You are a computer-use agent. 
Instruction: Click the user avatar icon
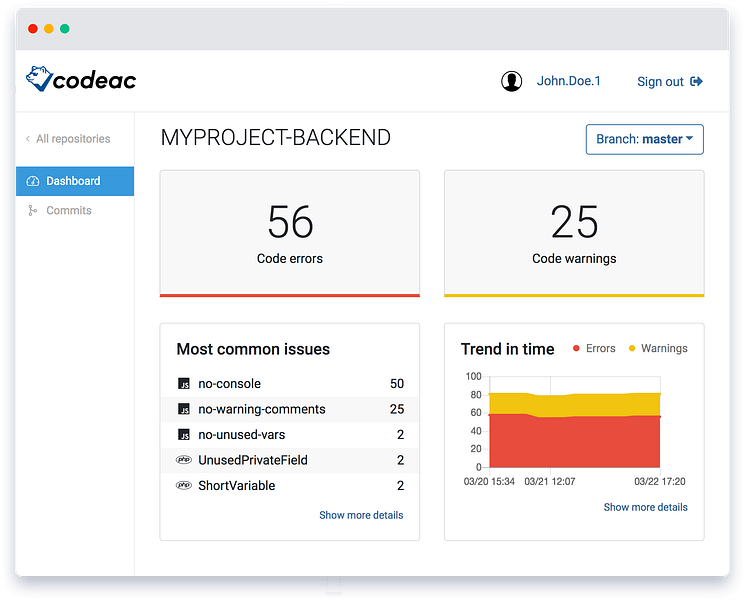click(x=511, y=81)
